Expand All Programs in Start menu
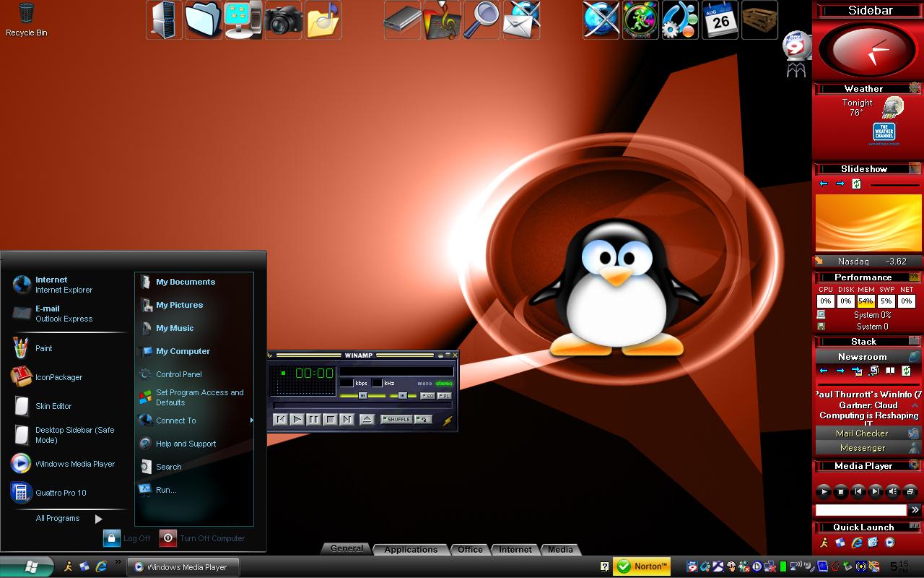The height and width of the screenshot is (578, 924). 69,519
